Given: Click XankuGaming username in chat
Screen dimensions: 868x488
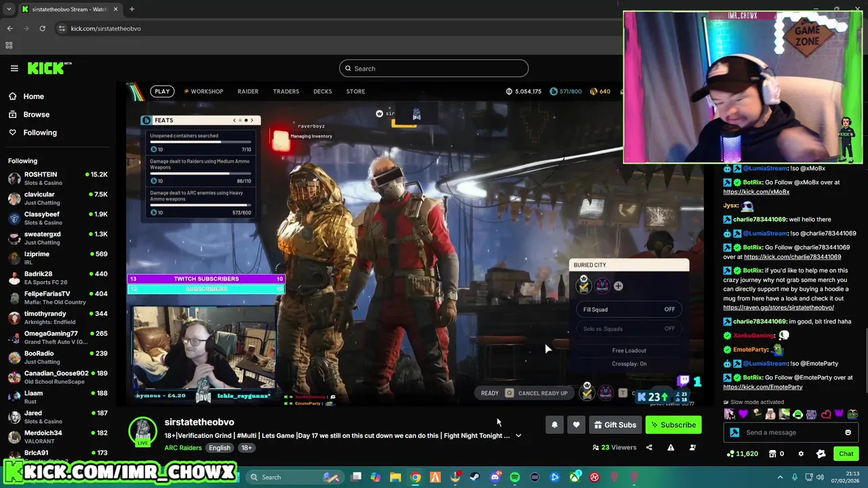Looking at the screenshot, I should click(753, 335).
